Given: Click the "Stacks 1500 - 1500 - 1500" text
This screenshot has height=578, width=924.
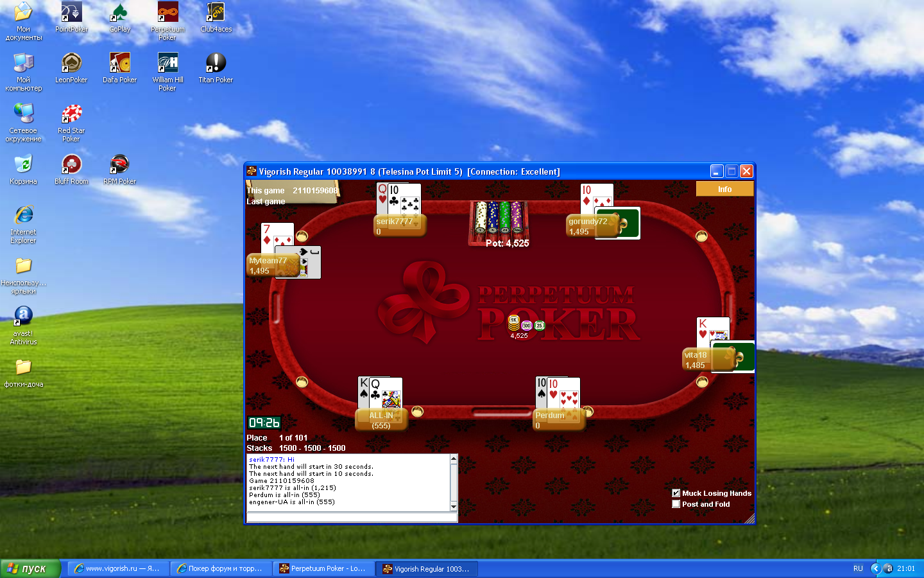Looking at the screenshot, I should coord(296,448).
